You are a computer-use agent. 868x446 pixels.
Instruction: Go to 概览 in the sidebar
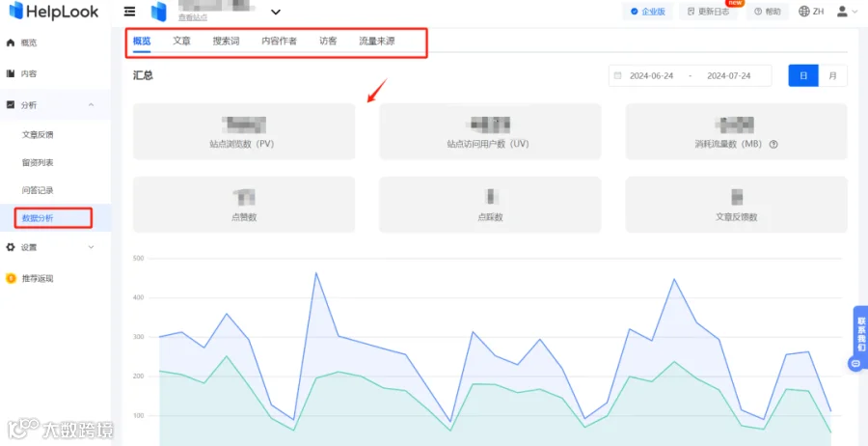[29, 42]
